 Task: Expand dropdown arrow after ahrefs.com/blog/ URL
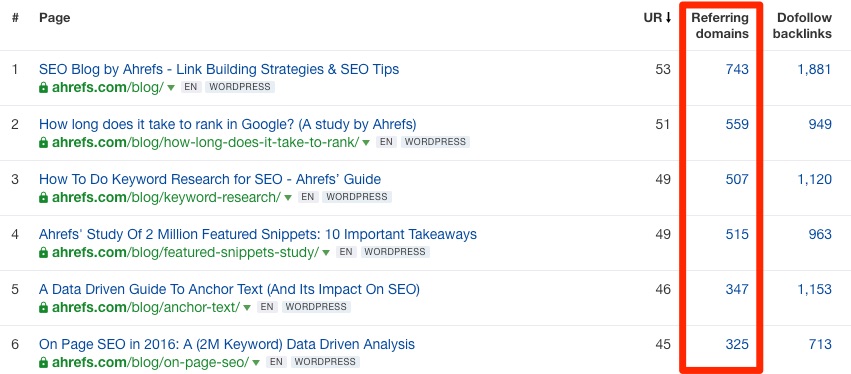[171, 88]
